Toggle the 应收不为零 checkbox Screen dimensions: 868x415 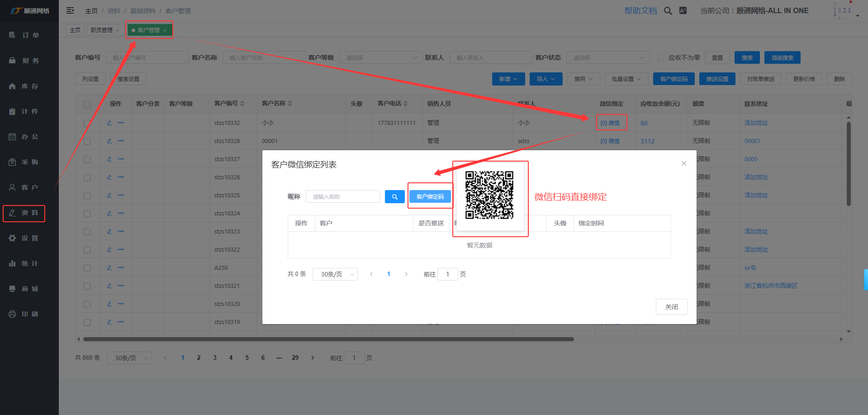coord(661,57)
